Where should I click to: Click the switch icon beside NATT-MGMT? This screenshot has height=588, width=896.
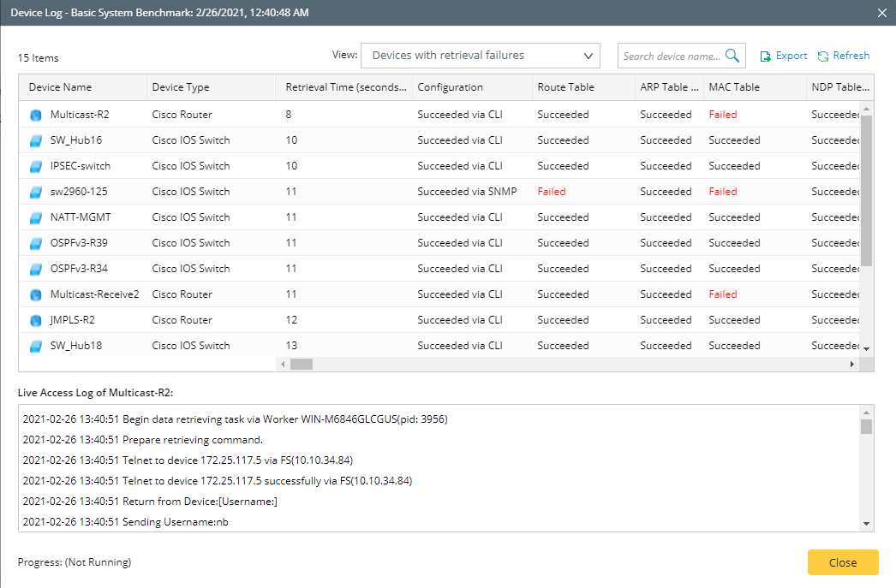[x=36, y=217]
